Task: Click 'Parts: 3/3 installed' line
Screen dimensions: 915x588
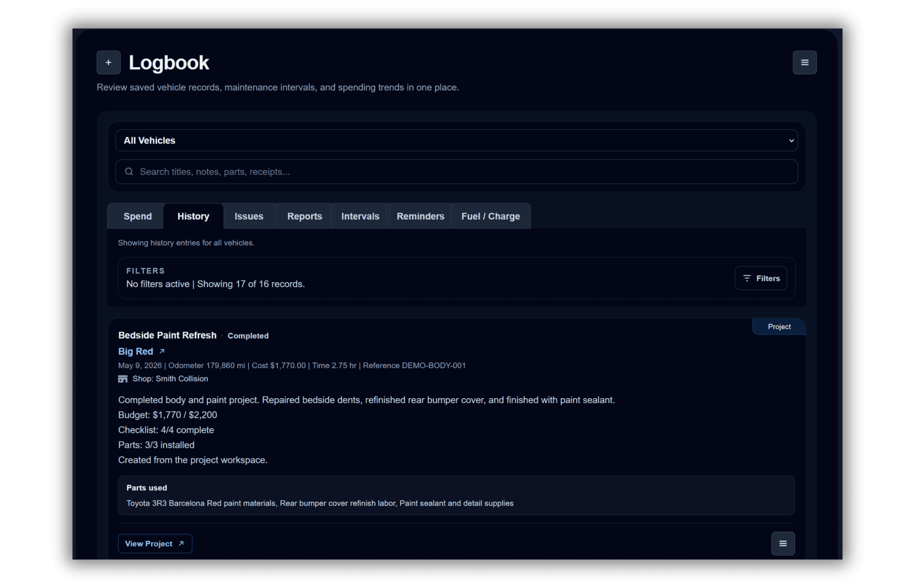Action: tap(156, 445)
